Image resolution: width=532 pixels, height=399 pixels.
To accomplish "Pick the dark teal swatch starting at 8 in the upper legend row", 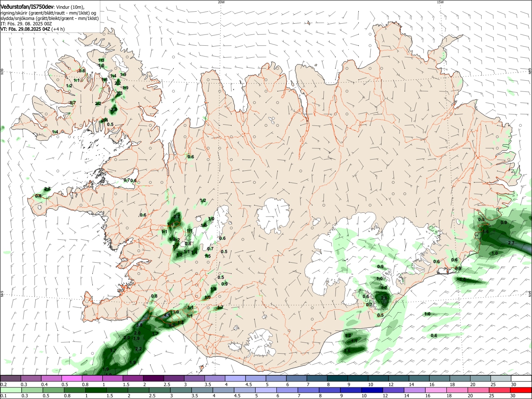I will [337, 379].
